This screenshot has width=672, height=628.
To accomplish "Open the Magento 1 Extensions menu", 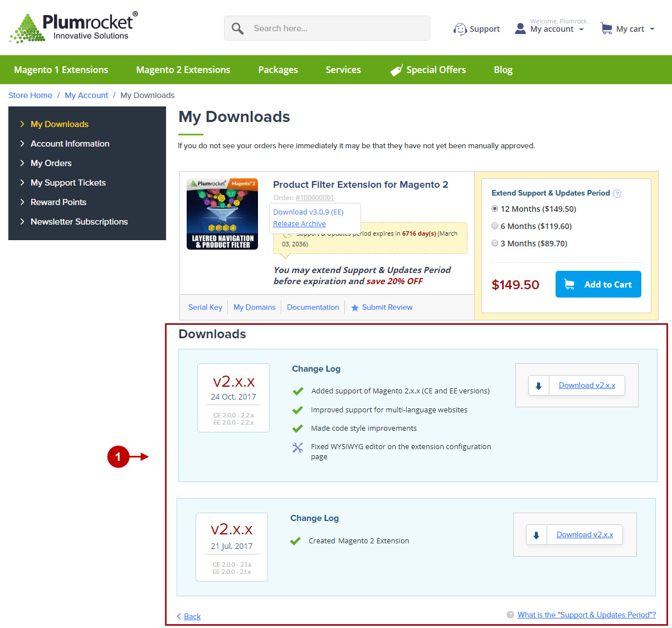I will coord(61,70).
